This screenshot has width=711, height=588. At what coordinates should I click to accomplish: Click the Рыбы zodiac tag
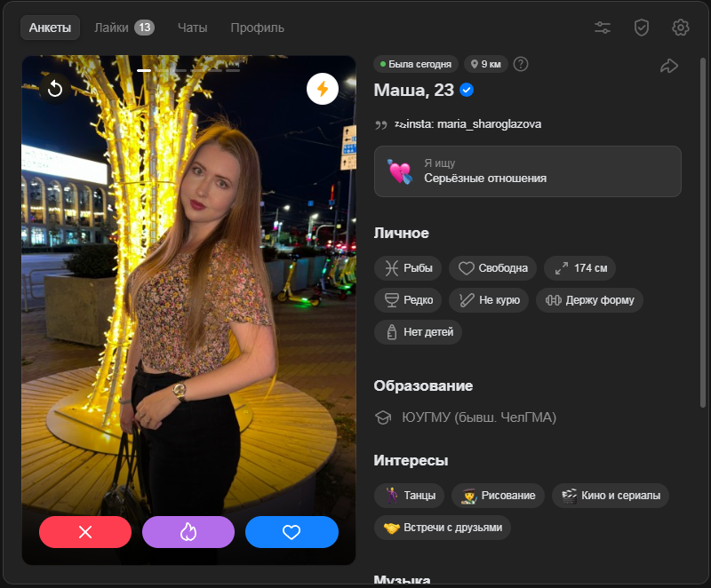coord(408,268)
